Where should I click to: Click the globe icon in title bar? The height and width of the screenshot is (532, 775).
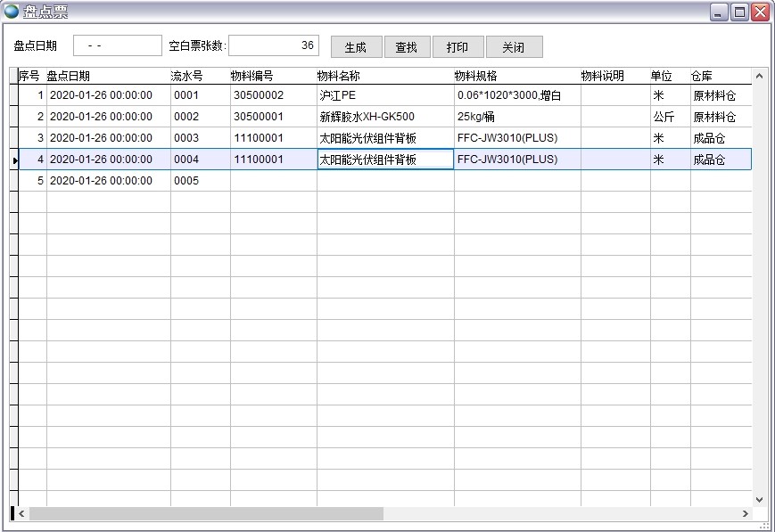tap(12, 12)
